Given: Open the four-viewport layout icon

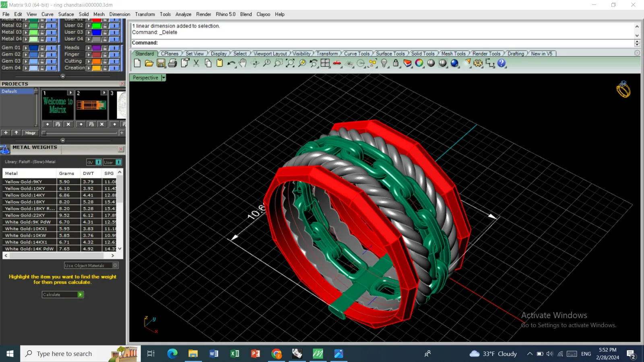Looking at the screenshot, I should (325, 63).
